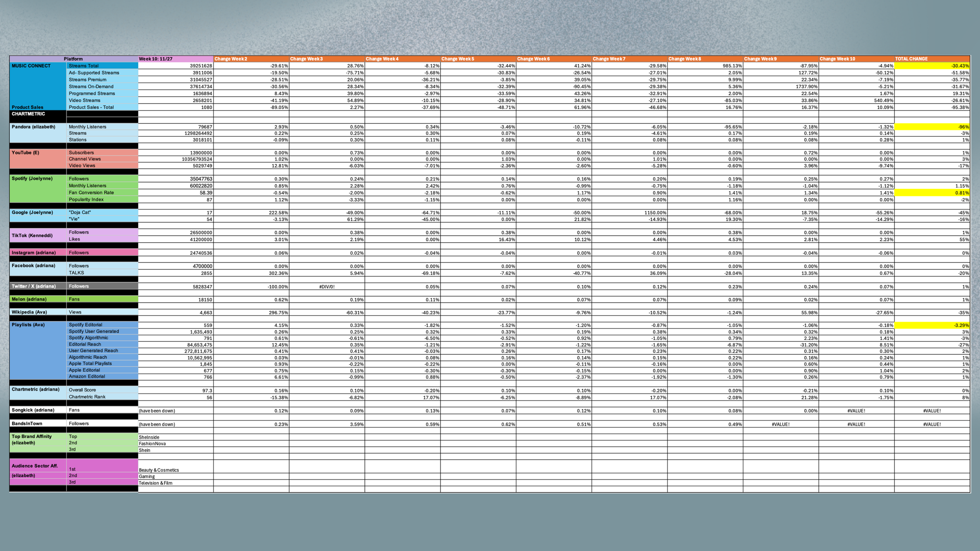This screenshot has height=551, width=980.
Task: Select the 'Chartmetric Rank' row label
Action: 102,397
